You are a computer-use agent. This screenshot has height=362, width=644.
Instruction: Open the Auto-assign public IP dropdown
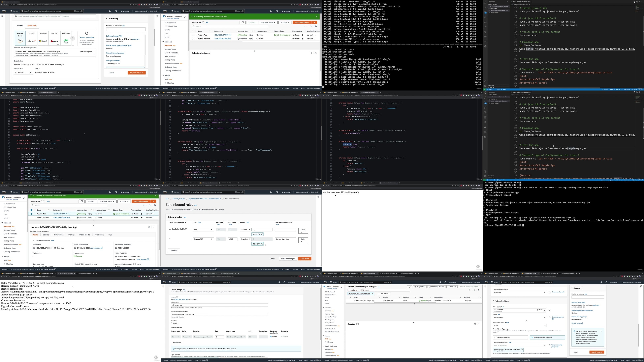[519, 326]
